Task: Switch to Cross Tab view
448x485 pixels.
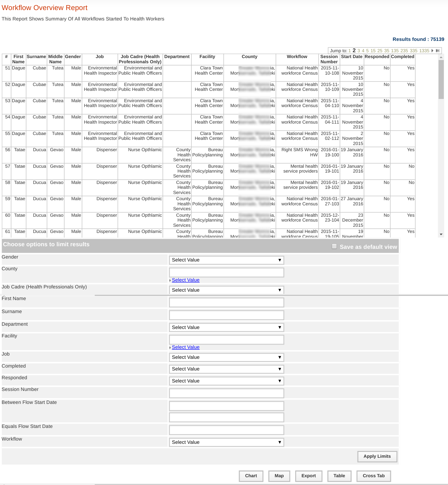Action: click(374, 476)
